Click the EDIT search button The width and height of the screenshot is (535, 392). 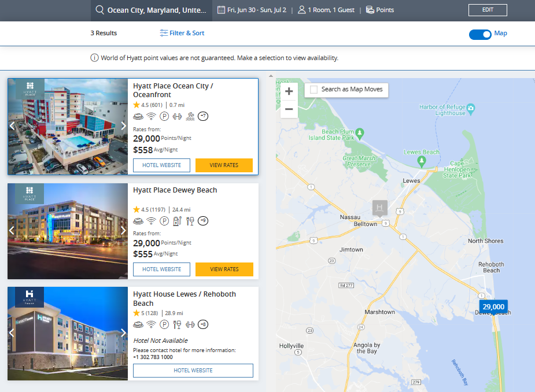(488, 10)
